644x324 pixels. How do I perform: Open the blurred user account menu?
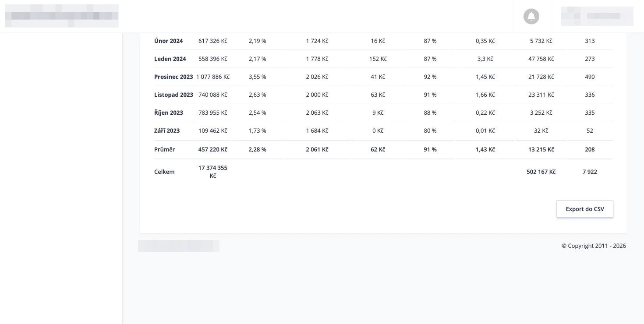click(597, 16)
